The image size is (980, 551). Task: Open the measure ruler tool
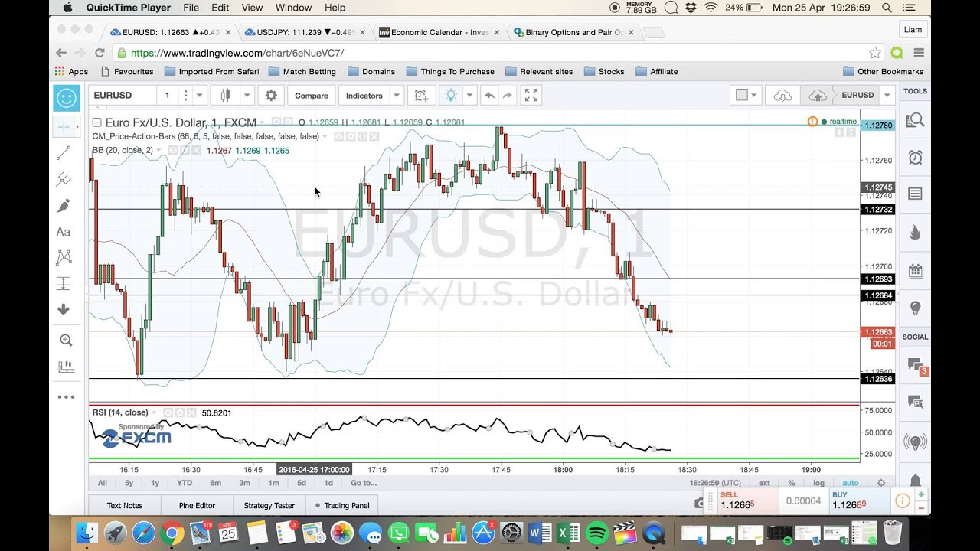click(66, 367)
